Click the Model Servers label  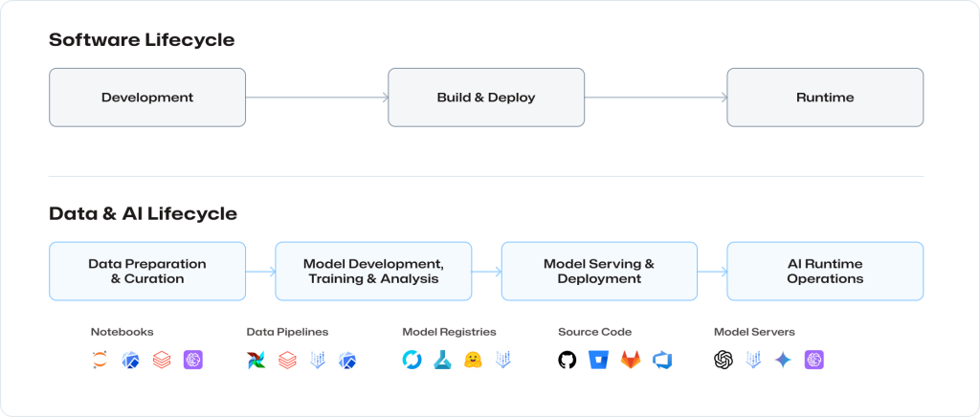click(754, 332)
